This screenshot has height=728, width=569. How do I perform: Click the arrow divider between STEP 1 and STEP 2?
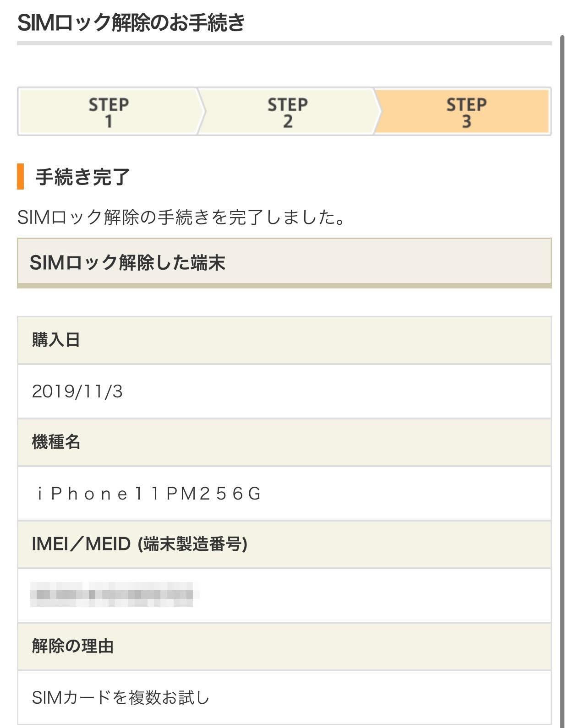[x=202, y=112]
